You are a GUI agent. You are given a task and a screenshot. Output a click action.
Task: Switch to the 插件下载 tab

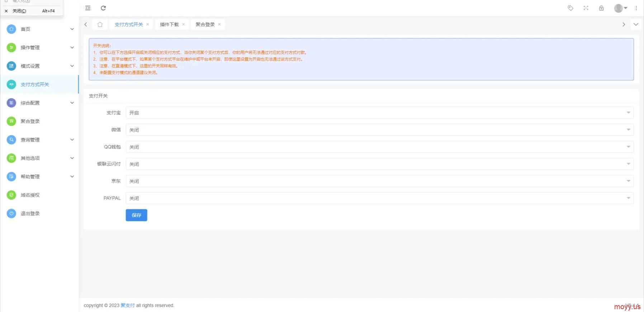tap(169, 24)
